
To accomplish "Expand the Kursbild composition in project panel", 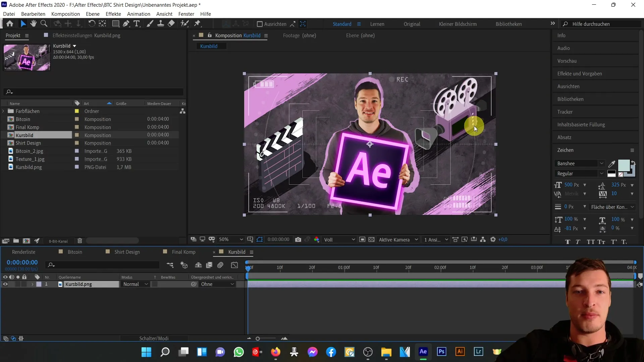I will click(4, 135).
